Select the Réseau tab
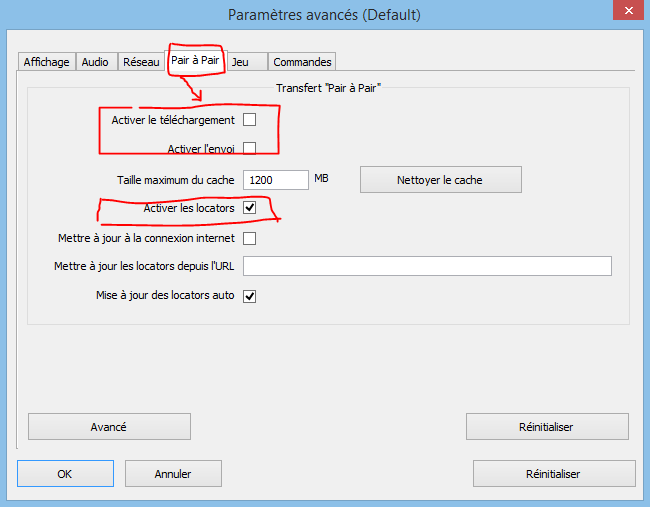Image resolution: width=650 pixels, height=507 pixels. pos(141,62)
